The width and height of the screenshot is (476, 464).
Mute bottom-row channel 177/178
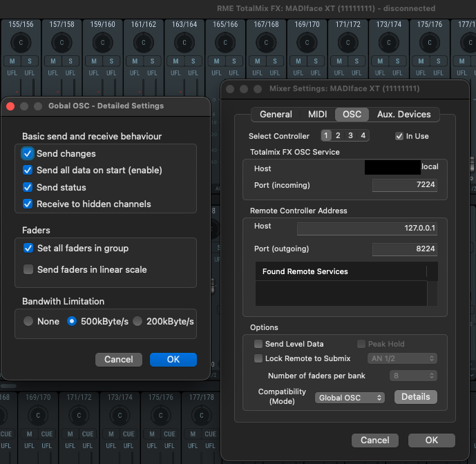193,434
